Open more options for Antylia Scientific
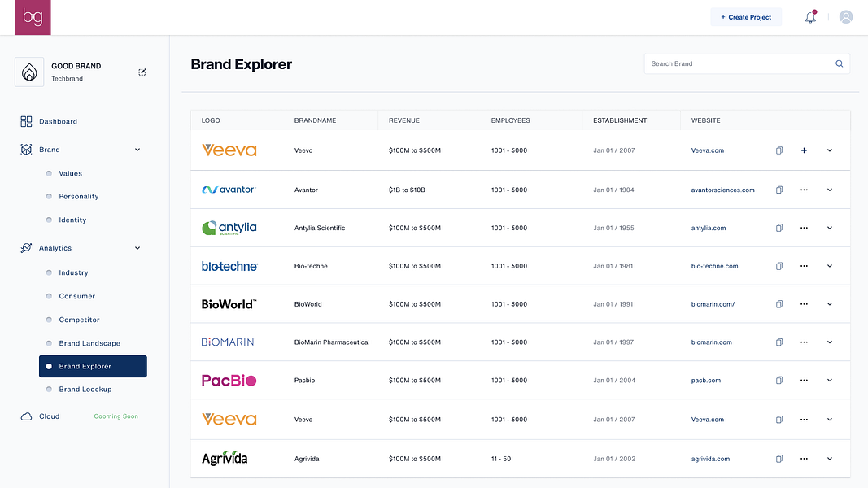 coord(804,228)
